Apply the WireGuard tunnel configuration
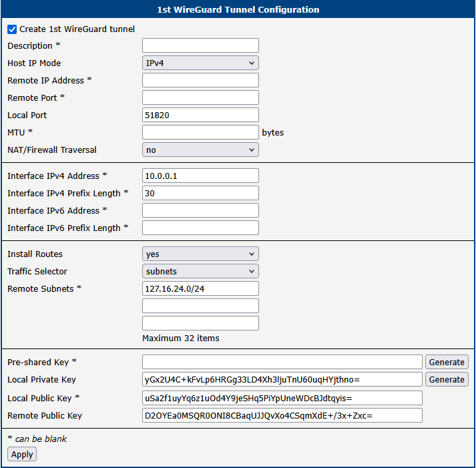Image resolution: width=476 pixels, height=468 pixels. tap(22, 455)
